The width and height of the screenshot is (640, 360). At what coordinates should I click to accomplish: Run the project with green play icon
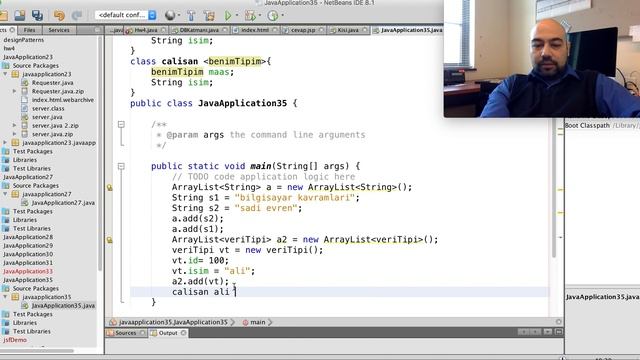(x=228, y=16)
